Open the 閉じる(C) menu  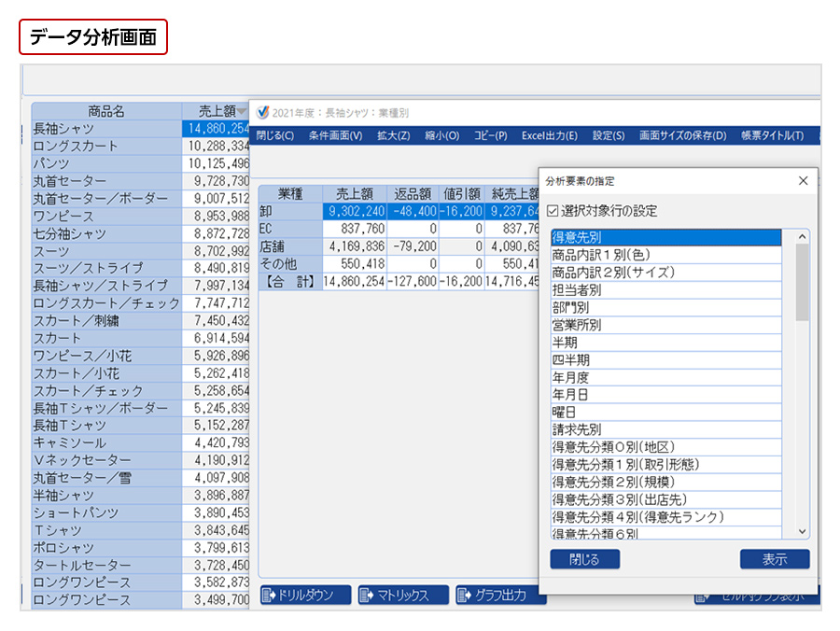coord(274,135)
